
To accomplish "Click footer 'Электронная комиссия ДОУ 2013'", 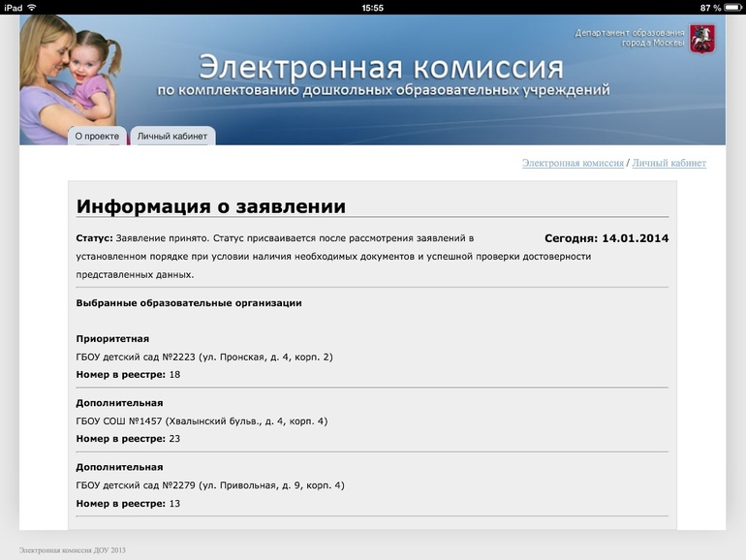I will 73,550.
